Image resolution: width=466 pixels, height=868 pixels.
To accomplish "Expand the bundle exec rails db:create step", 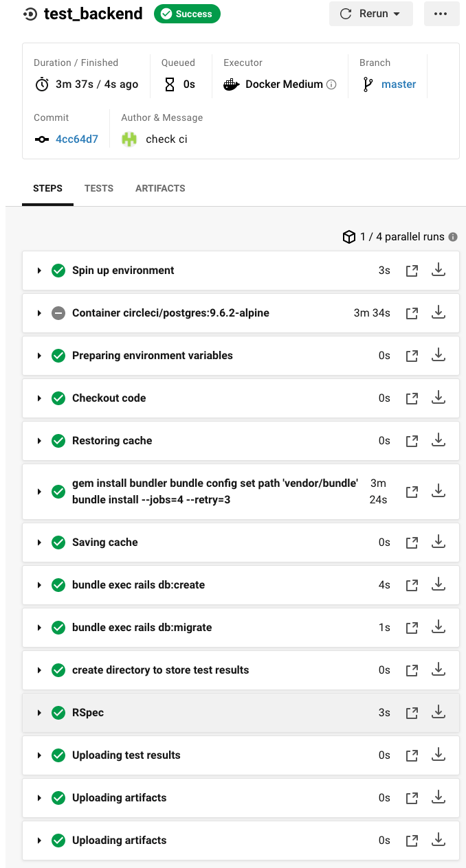I will tap(40, 585).
